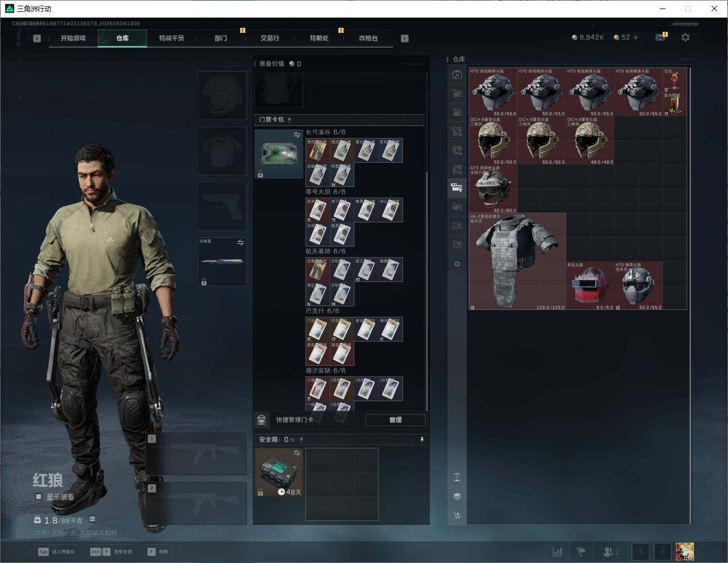728x563 pixels.
Task: Swap the safe box with the swap arrows
Action: coord(296,453)
